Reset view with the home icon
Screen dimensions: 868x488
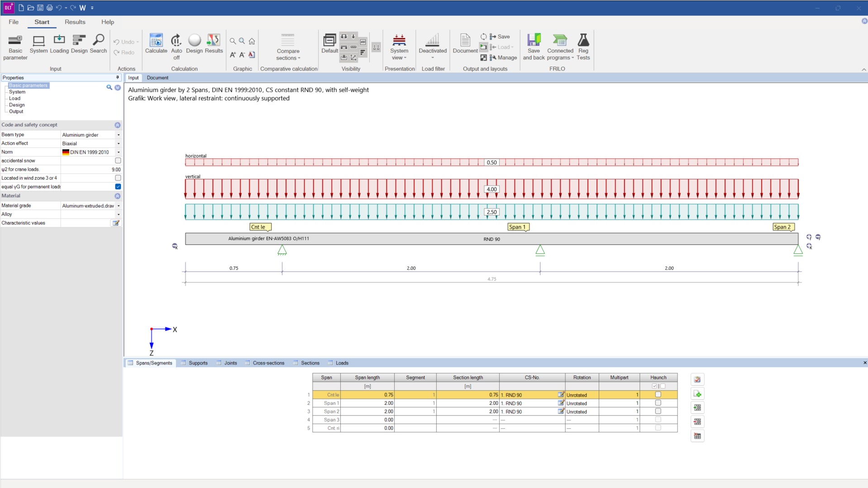[252, 41]
